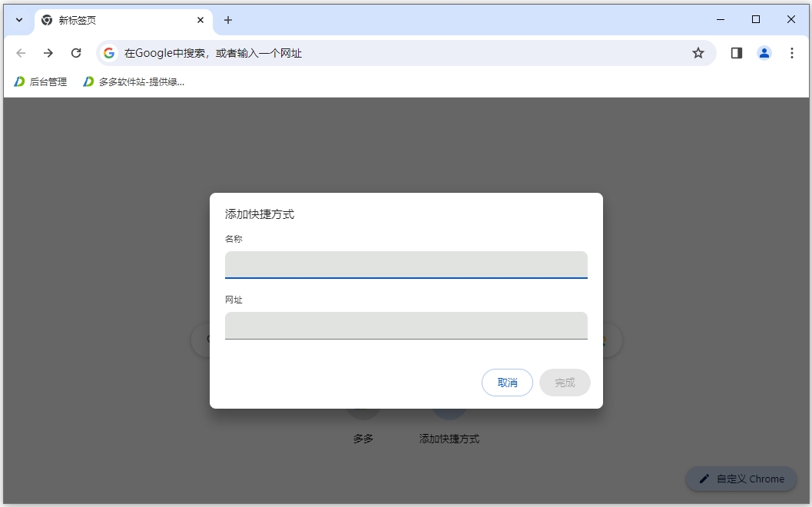This screenshot has height=507, width=812.
Task: Click the 完成 button in the dialog
Action: pyautogui.click(x=565, y=382)
